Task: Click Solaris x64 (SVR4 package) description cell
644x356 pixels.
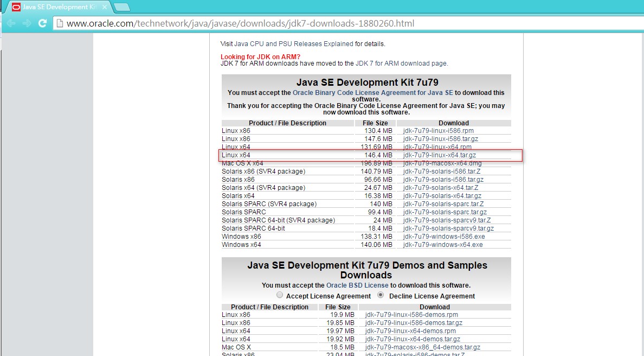Action: tap(287, 187)
